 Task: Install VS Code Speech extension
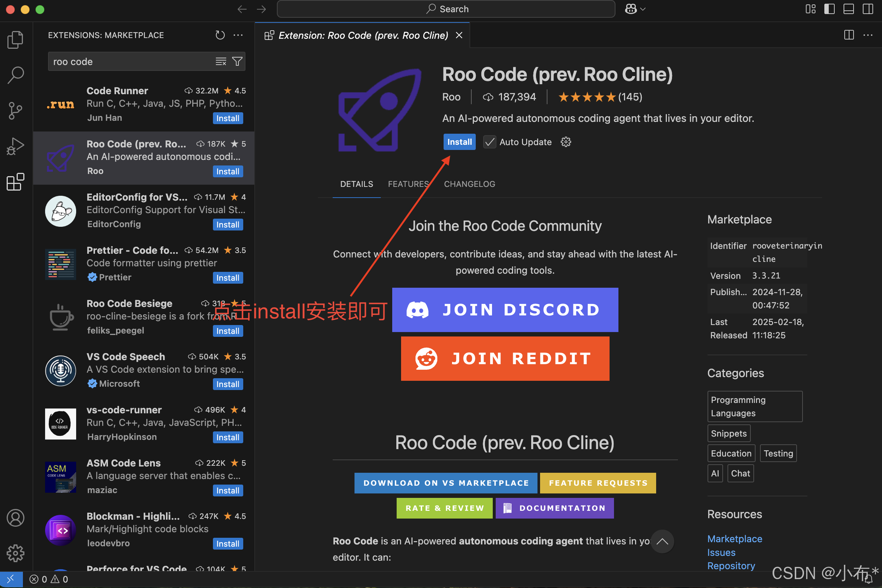coord(228,384)
